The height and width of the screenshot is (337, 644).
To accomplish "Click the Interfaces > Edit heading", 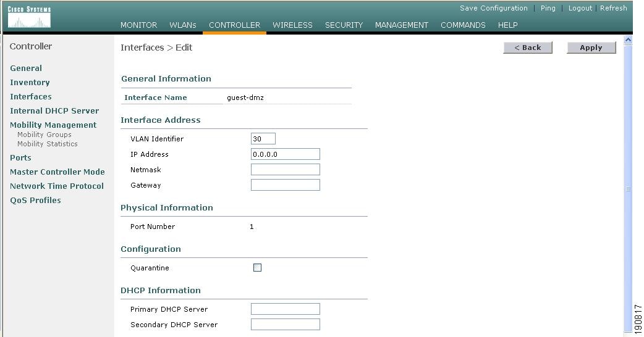I will point(156,48).
